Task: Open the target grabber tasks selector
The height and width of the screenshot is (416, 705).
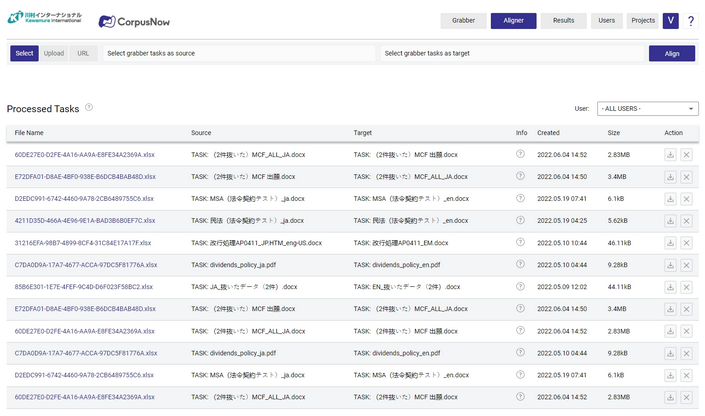Action: [x=512, y=54]
